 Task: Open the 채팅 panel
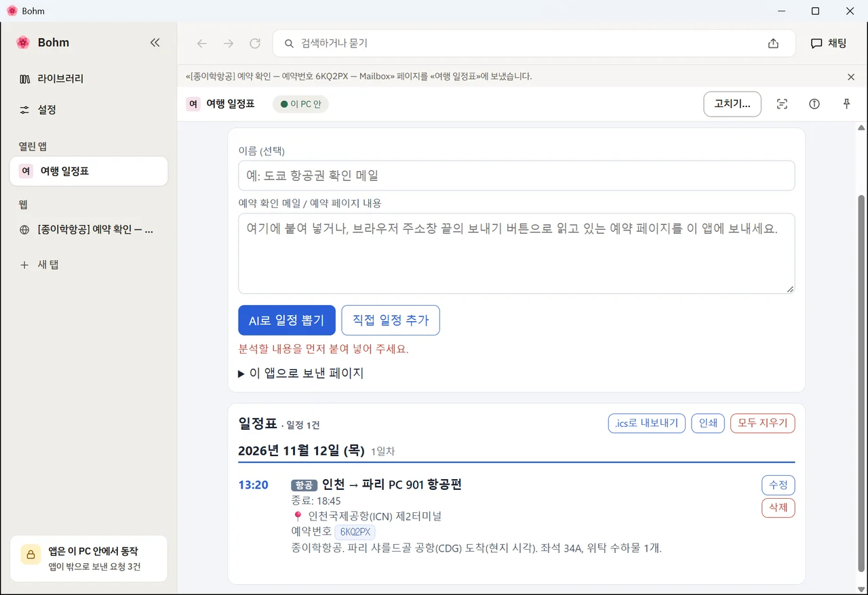pyautogui.click(x=829, y=43)
